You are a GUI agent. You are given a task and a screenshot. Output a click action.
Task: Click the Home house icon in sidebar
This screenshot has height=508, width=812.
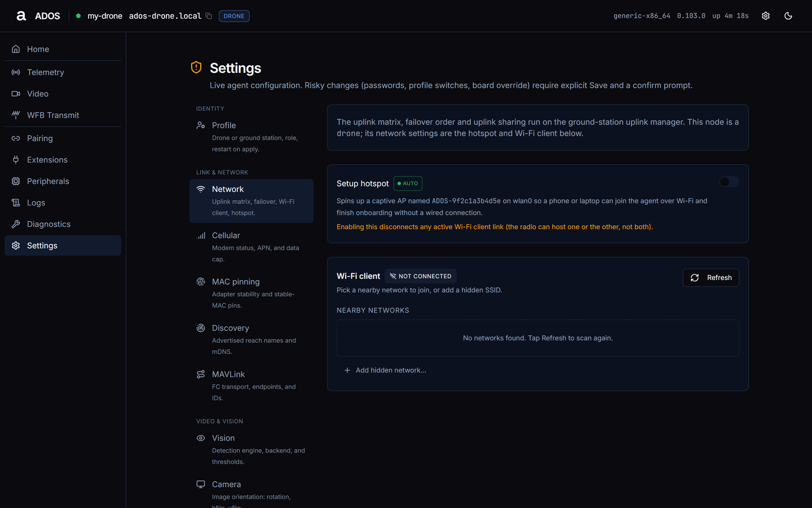point(16,49)
